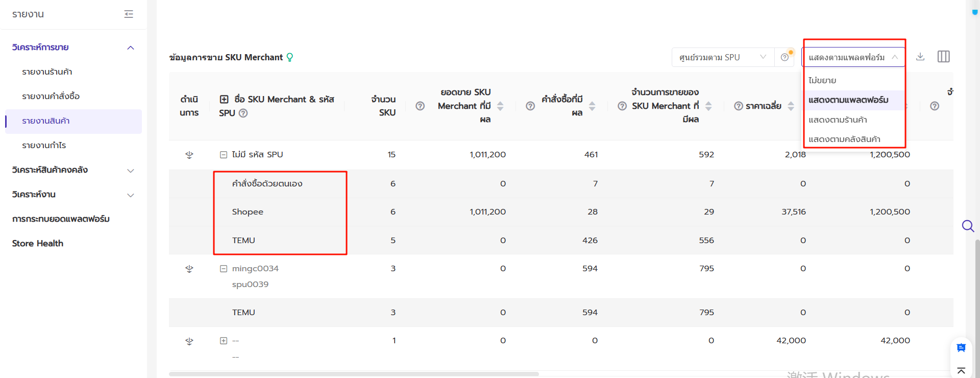The width and height of the screenshot is (980, 378).
Task: Click the lightbulb tip icon beside title
Action: tap(290, 57)
